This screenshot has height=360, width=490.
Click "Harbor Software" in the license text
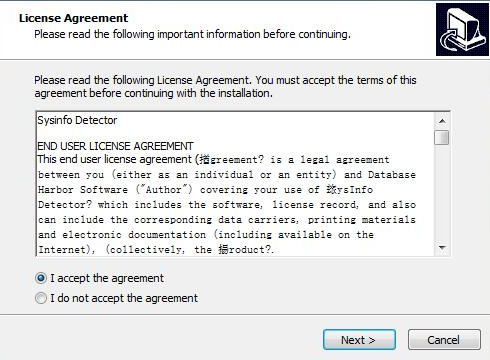point(83,190)
